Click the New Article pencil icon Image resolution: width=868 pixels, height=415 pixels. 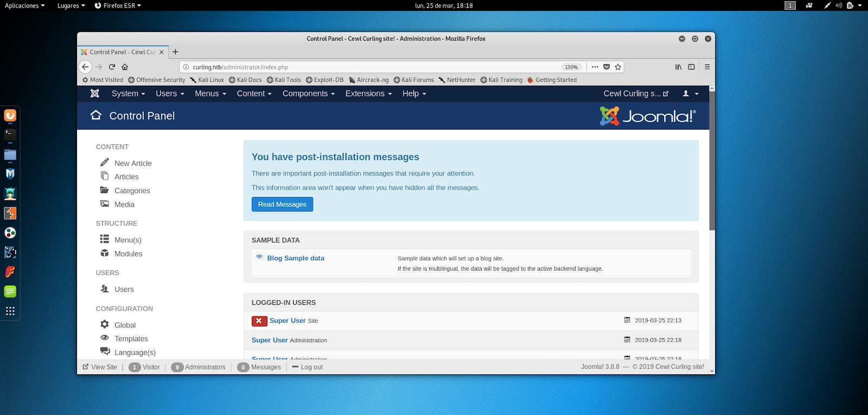click(105, 162)
